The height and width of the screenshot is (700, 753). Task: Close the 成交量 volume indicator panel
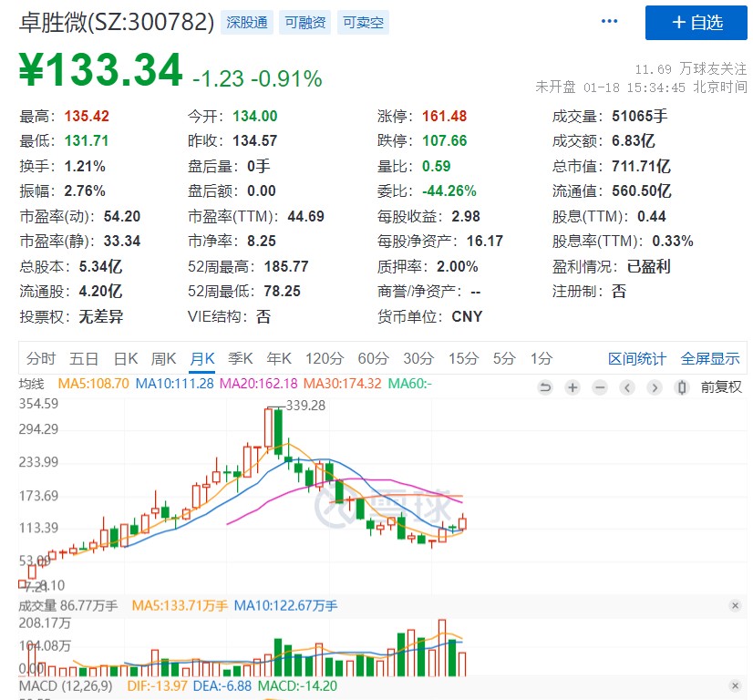[x=735, y=605]
